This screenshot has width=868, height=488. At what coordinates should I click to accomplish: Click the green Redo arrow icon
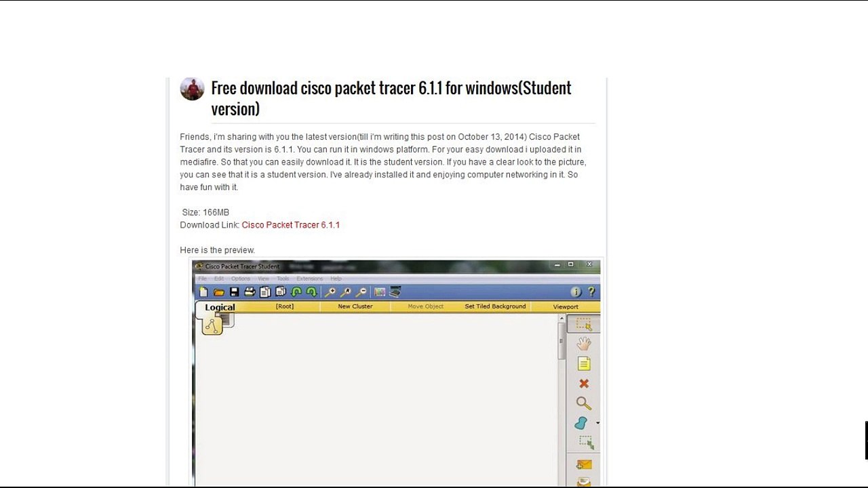click(311, 292)
